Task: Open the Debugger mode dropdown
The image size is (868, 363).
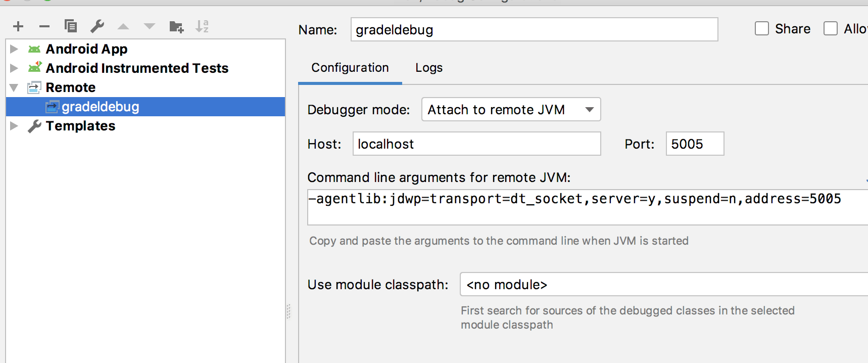Action: (511, 109)
